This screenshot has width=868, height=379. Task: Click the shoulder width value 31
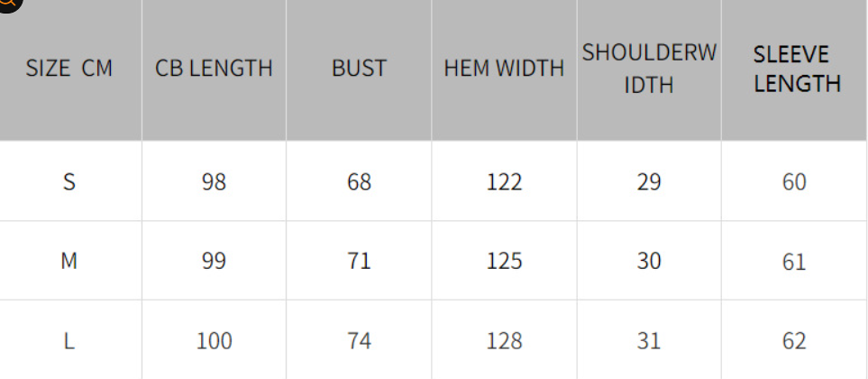click(x=649, y=341)
